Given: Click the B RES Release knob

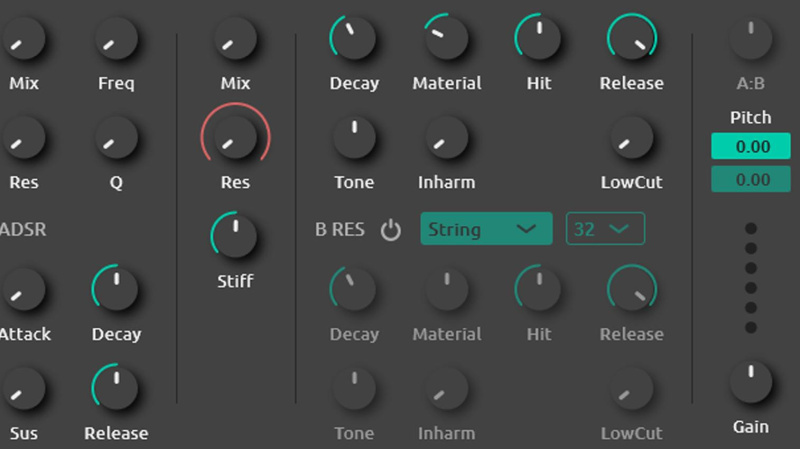Looking at the screenshot, I should pos(632,289).
